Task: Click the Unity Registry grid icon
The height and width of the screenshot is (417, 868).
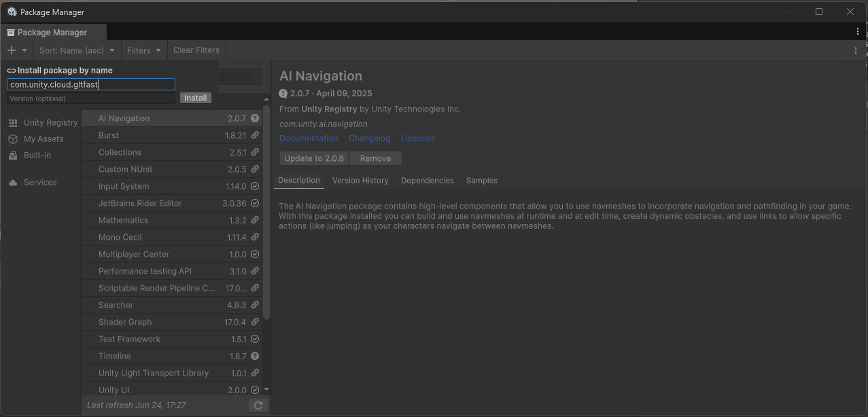Action: pos(13,123)
